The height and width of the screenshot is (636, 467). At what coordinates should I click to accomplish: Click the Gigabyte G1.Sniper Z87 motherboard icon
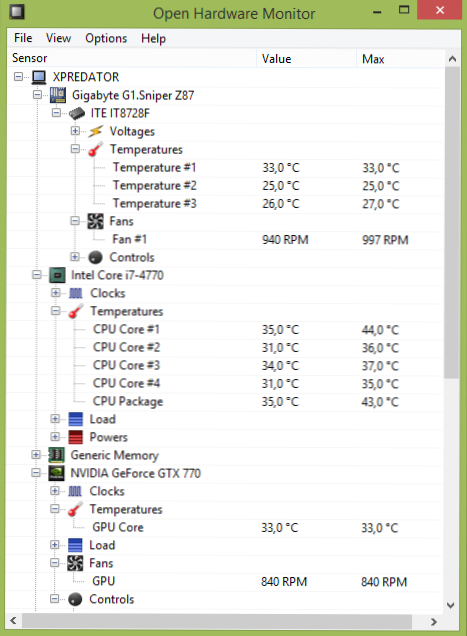point(58,95)
